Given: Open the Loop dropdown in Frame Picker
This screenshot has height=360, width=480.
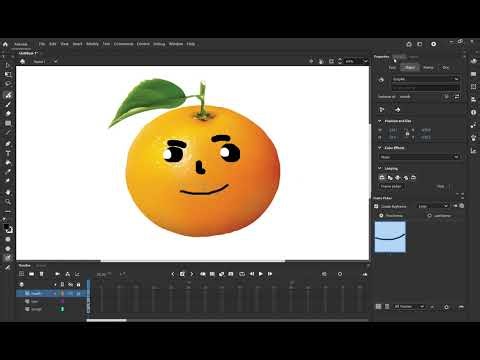Looking at the screenshot, I should tap(433, 206).
